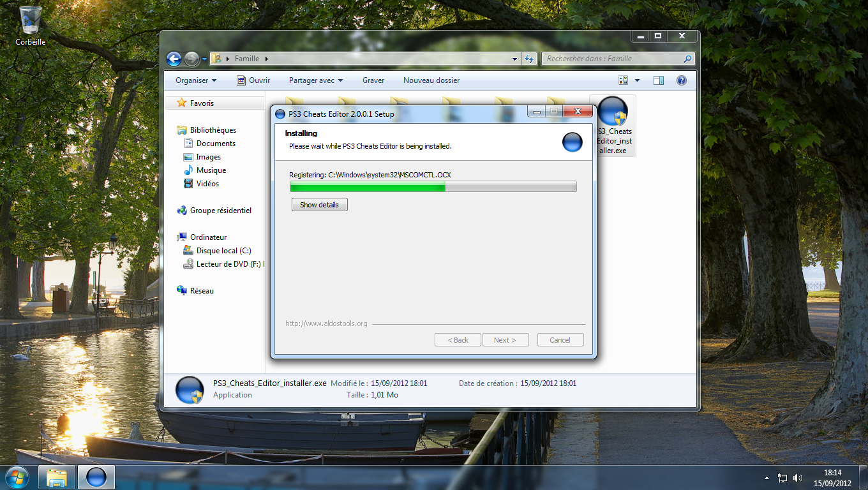Open the Windows Start menu

(x=17, y=477)
